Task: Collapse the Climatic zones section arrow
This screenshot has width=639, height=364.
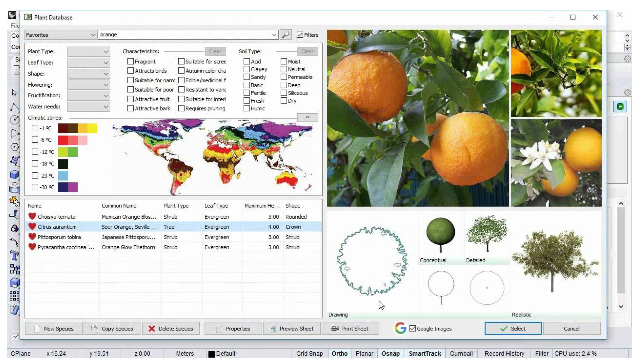Action: 307,117
